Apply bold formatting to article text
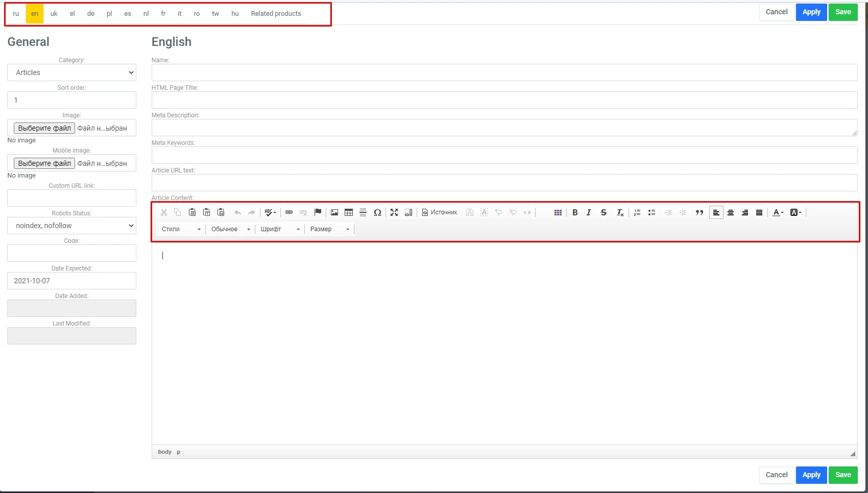868x493 pixels. click(x=575, y=212)
